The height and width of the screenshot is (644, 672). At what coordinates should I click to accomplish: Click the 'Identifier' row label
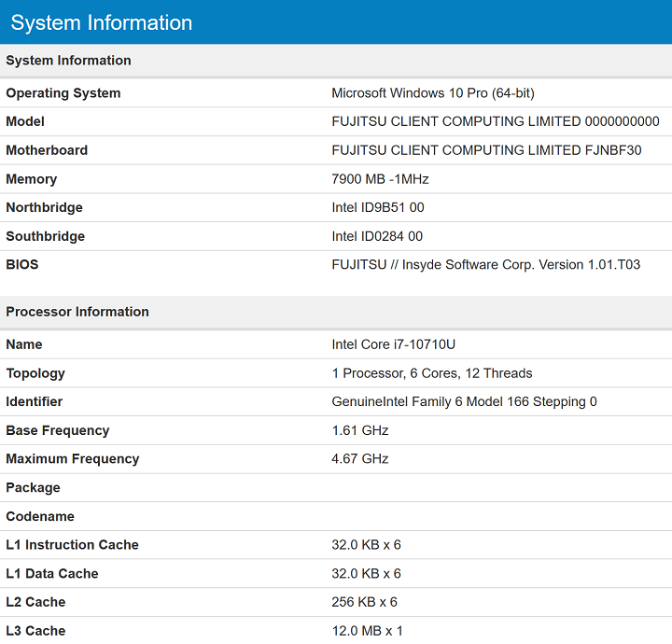(x=35, y=402)
